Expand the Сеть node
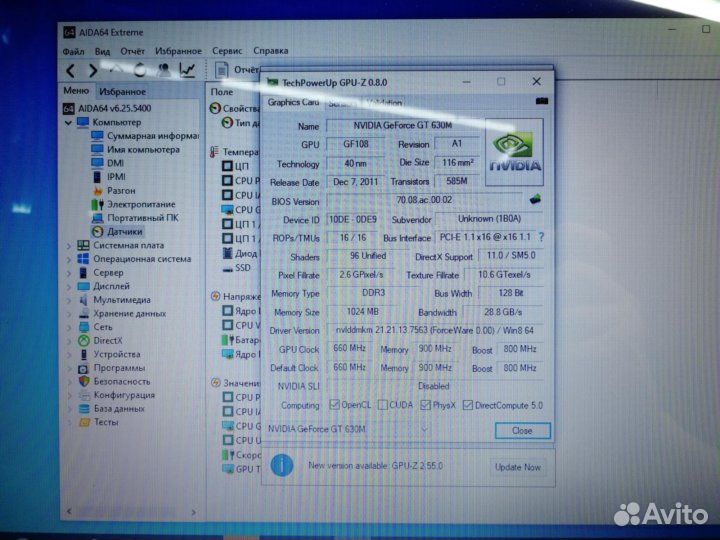The image size is (720, 540). [x=69, y=327]
